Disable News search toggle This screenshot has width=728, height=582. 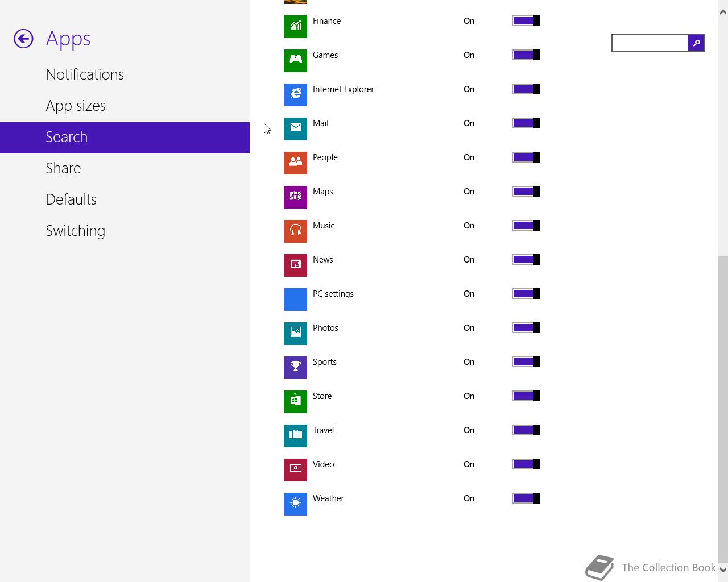[526, 260]
